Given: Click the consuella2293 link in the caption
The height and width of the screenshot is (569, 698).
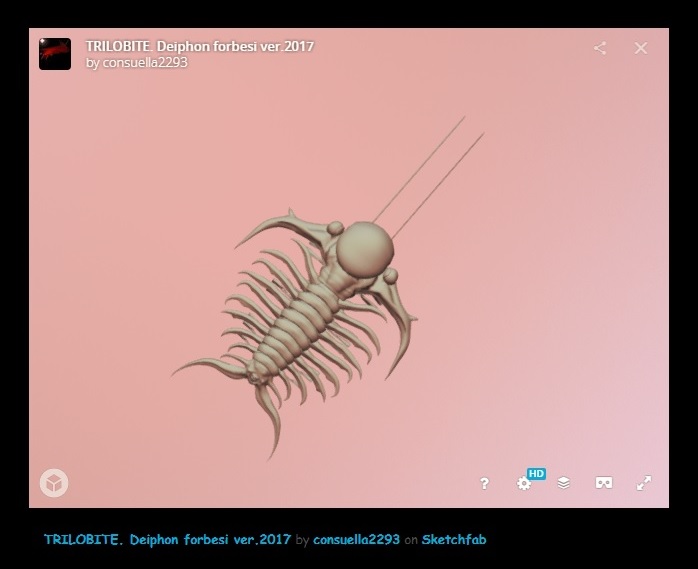Looking at the screenshot, I should point(356,540).
